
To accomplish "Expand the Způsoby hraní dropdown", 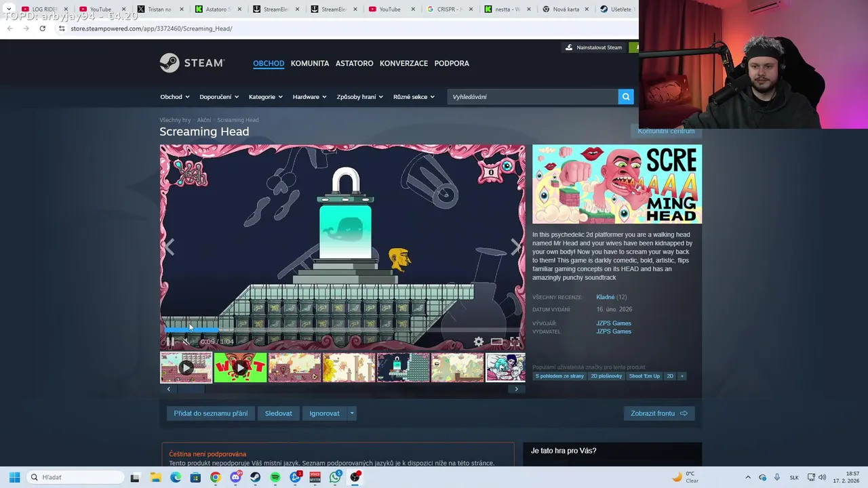I will [x=360, y=97].
